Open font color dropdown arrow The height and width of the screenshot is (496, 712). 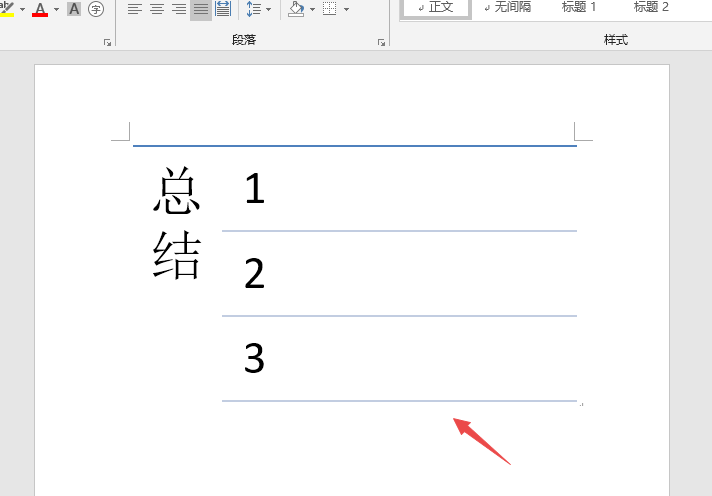(56, 9)
